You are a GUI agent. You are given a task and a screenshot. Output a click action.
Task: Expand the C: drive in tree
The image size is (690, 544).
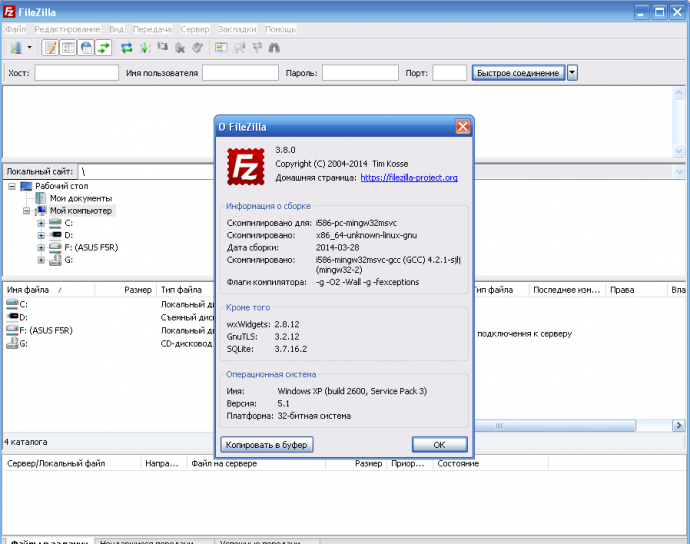41,223
